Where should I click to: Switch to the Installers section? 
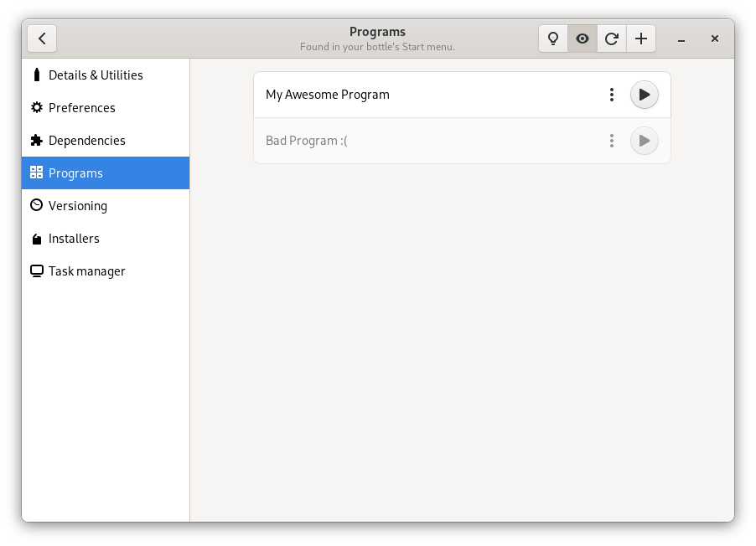(75, 238)
